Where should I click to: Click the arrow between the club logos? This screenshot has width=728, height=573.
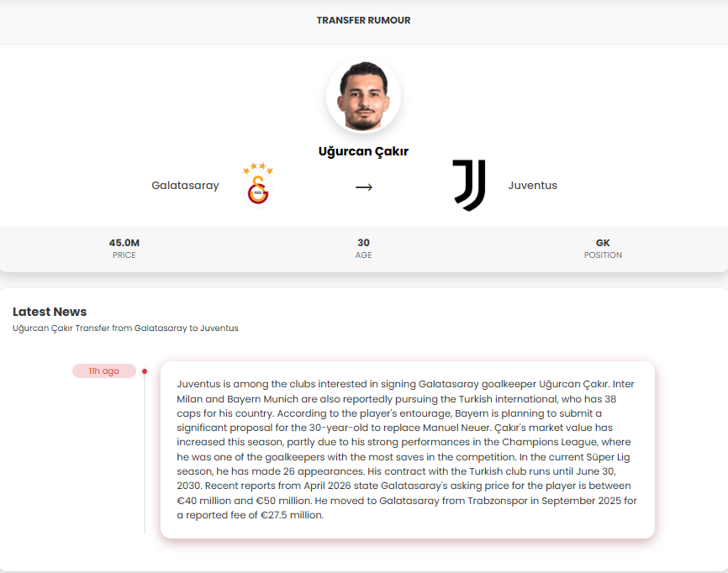point(363,187)
